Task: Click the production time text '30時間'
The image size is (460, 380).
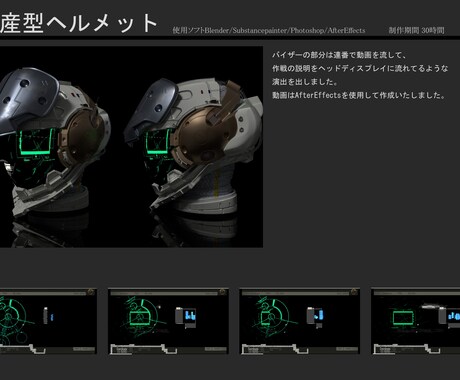Action: click(433, 30)
